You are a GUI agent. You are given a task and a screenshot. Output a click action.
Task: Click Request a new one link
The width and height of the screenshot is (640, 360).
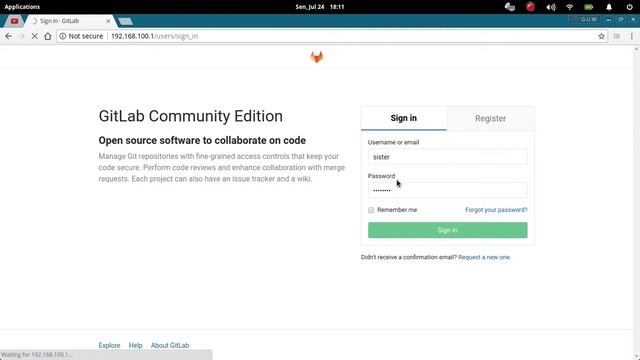(484, 257)
